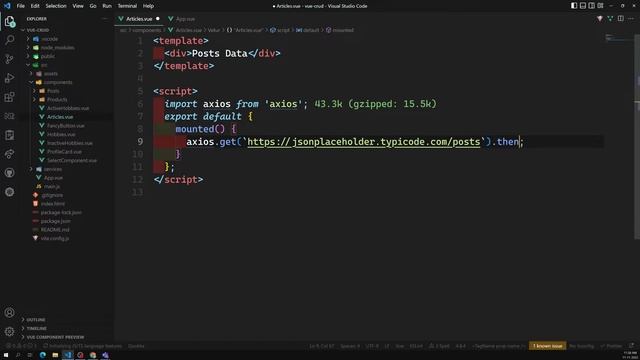Open package.json file

click(56, 221)
